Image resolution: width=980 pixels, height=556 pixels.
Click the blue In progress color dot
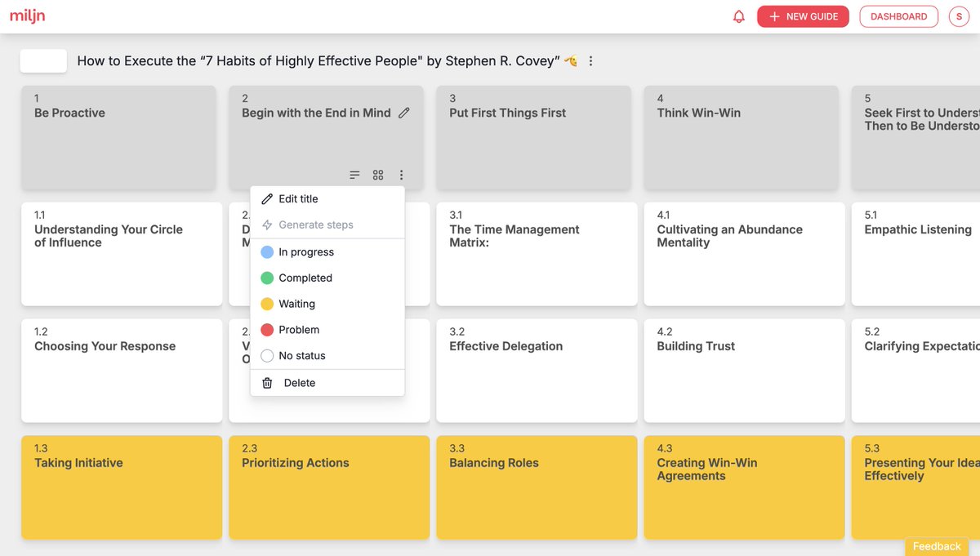point(267,252)
